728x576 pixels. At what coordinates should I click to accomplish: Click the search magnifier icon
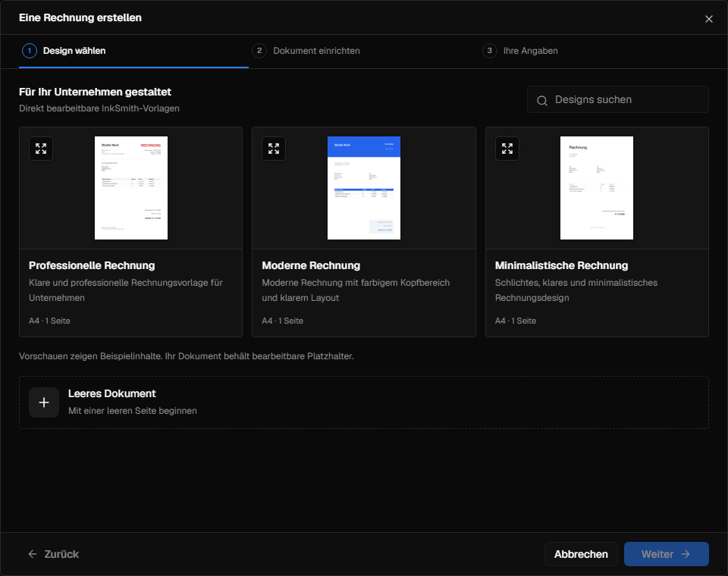541,100
